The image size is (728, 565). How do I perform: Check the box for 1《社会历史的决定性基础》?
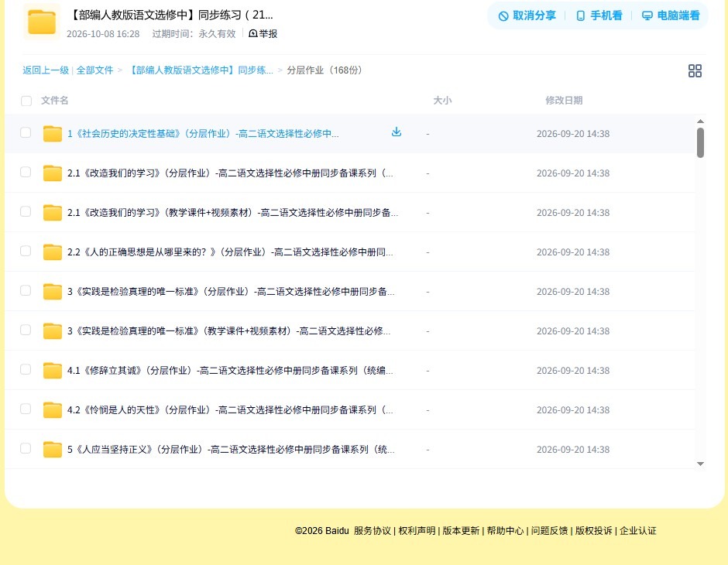point(26,132)
